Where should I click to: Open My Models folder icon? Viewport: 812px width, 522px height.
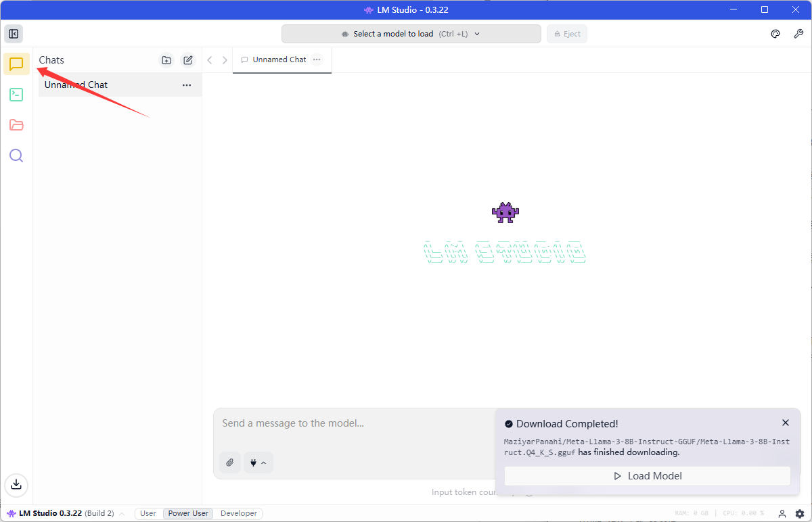point(16,125)
